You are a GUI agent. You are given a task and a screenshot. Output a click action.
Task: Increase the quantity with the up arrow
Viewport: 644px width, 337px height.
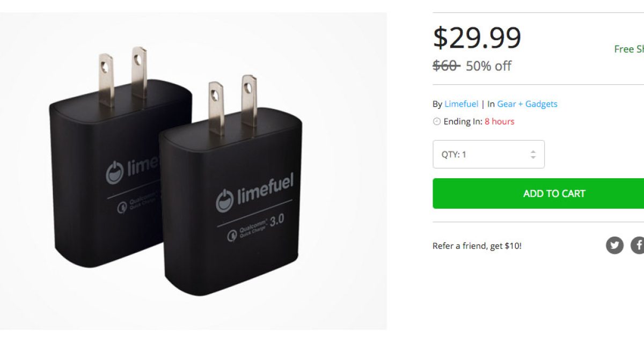coord(533,151)
